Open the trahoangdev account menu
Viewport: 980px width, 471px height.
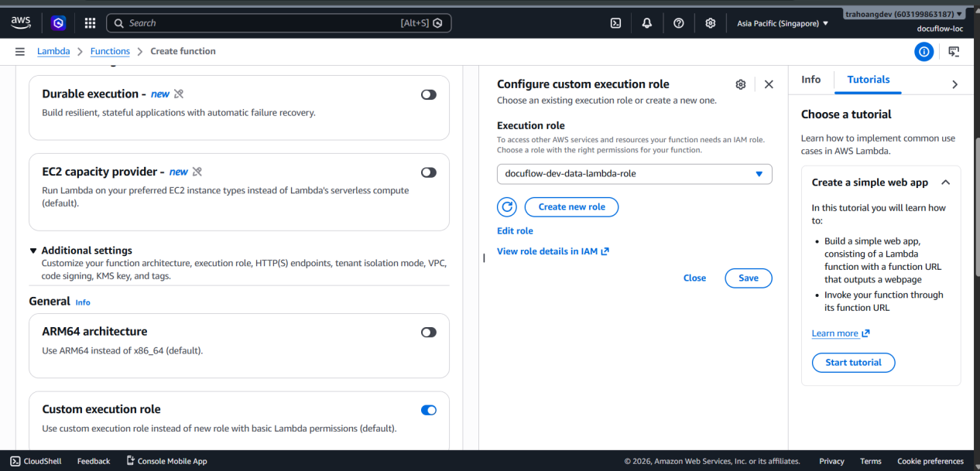904,14
